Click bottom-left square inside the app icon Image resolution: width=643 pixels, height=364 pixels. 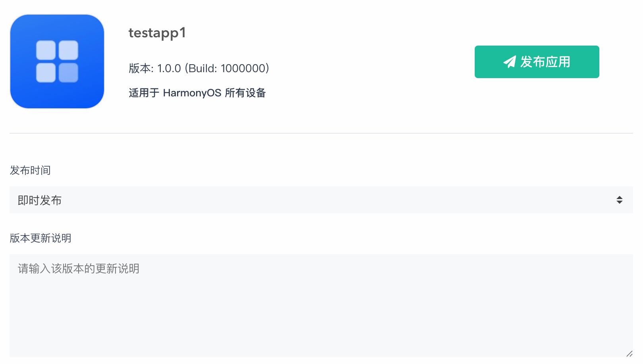coord(46,73)
